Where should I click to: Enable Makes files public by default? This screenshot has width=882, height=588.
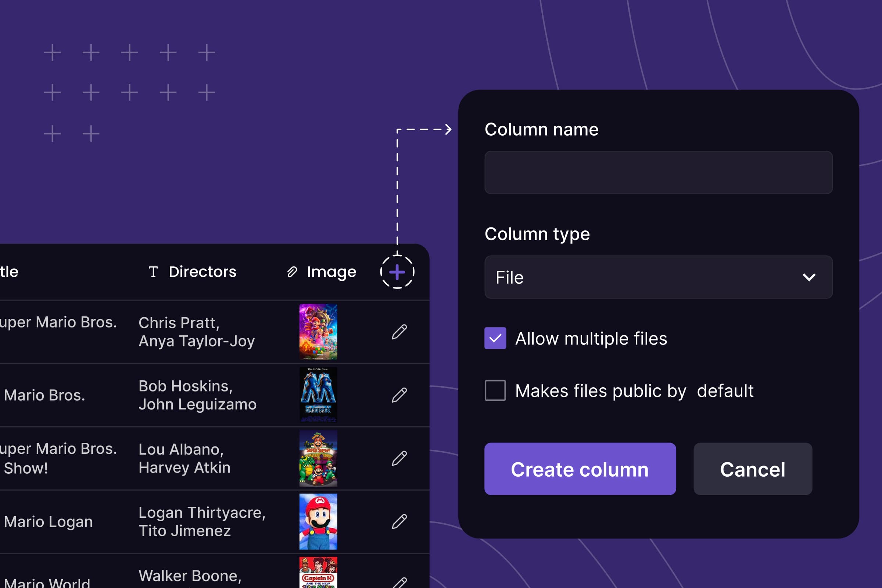click(x=495, y=390)
